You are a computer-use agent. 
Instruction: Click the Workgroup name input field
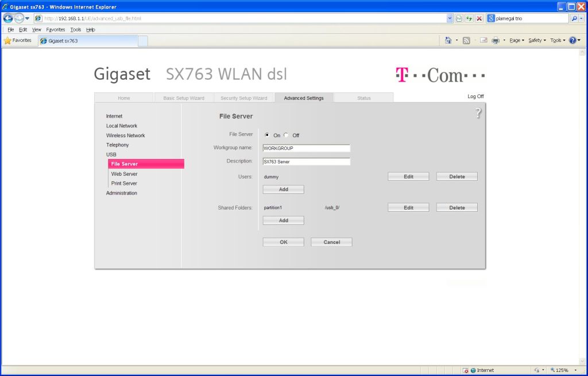click(x=307, y=148)
